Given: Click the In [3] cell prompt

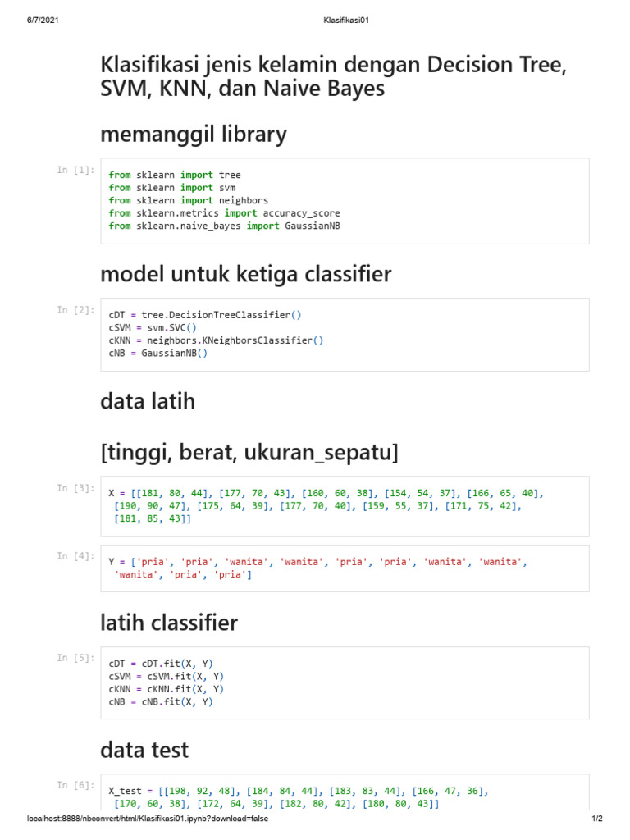Looking at the screenshot, I should tap(75, 488).
